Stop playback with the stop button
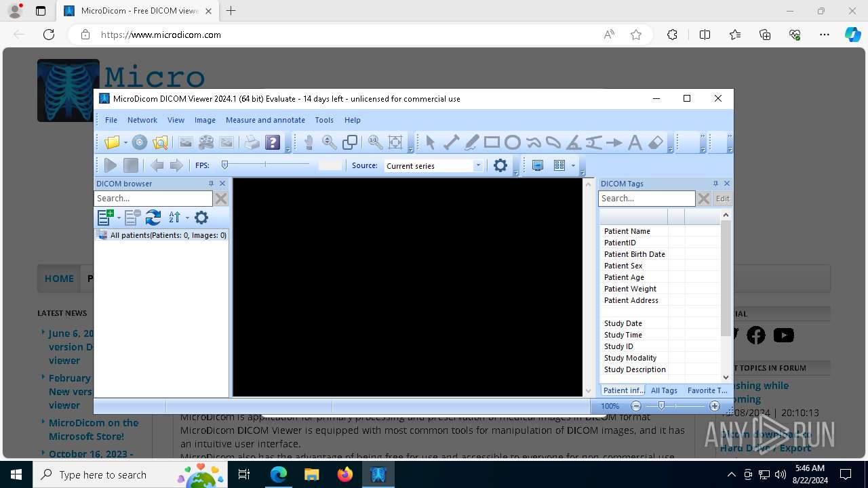Screen dimensions: 868x488 point(131,165)
